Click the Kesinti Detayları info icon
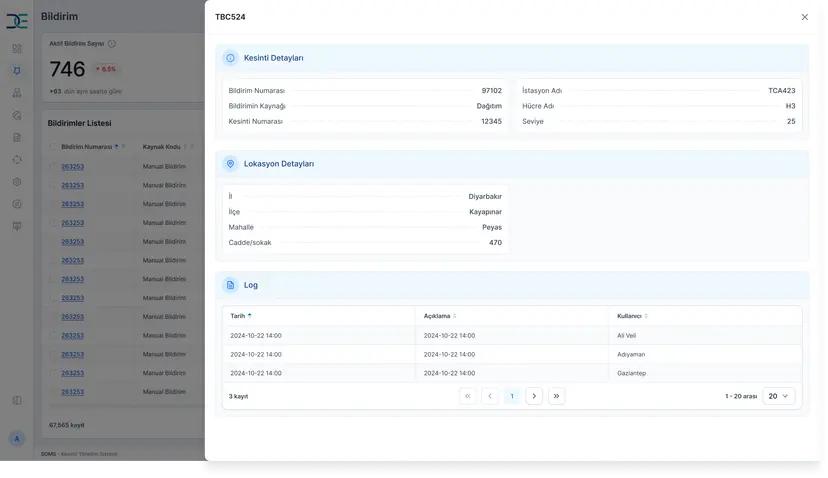This screenshot has width=828, height=478. [x=230, y=58]
